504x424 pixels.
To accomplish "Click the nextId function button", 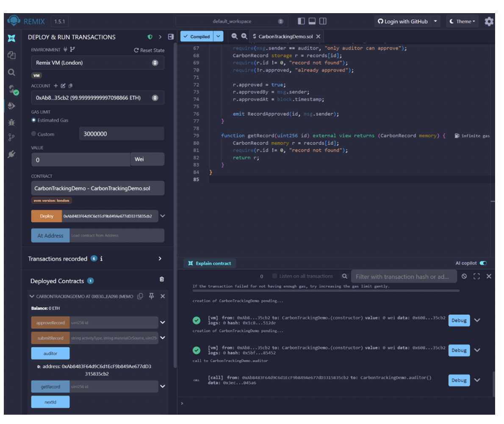I will point(50,402).
